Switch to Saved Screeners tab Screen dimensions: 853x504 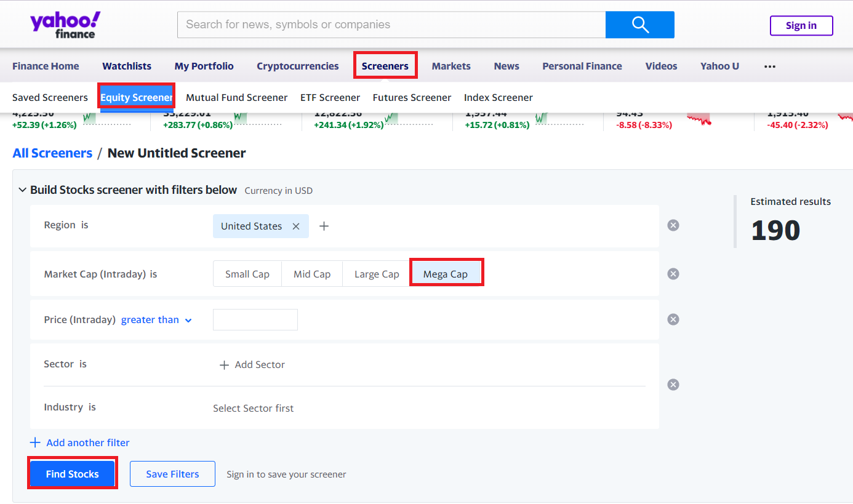pos(50,97)
